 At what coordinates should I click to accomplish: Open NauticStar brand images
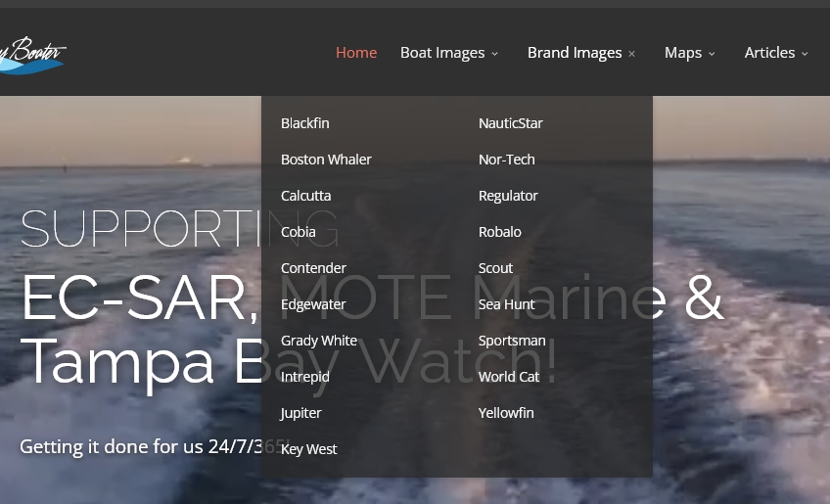pos(510,123)
